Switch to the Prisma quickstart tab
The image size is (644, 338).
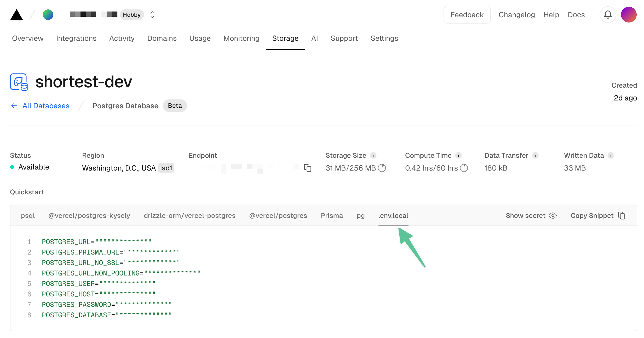tap(332, 215)
